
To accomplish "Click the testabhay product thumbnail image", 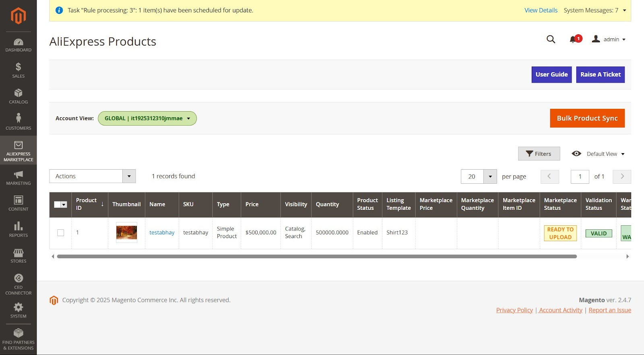I will click(126, 233).
